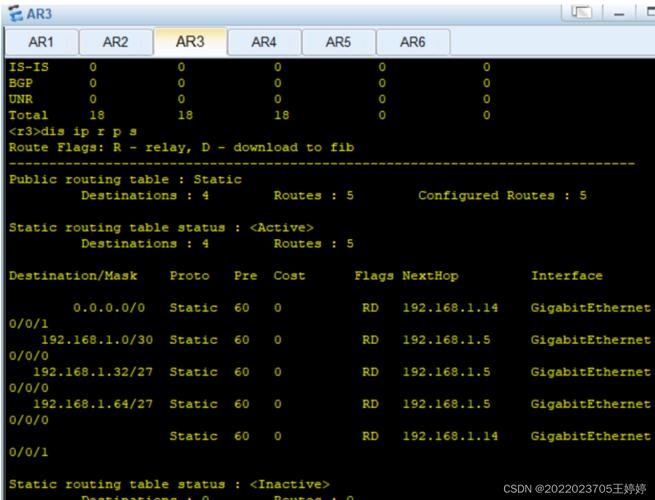This screenshot has width=655, height=500.
Task: Click the 'IS-IS' protocol row label
Action: coord(29,67)
